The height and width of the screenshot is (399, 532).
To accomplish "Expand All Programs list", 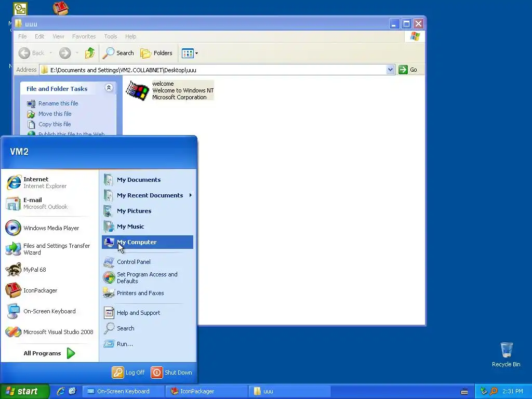I will click(x=49, y=353).
